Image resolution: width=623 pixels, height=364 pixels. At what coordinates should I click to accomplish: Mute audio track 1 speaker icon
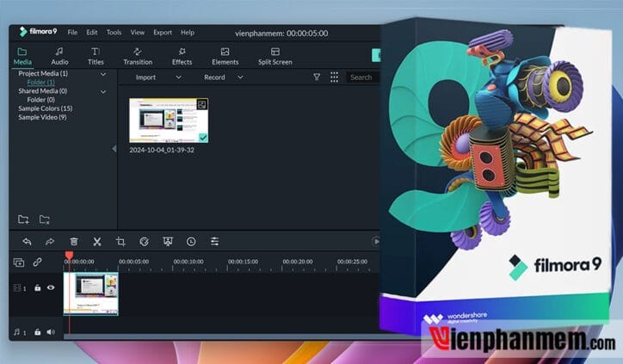click(x=51, y=332)
